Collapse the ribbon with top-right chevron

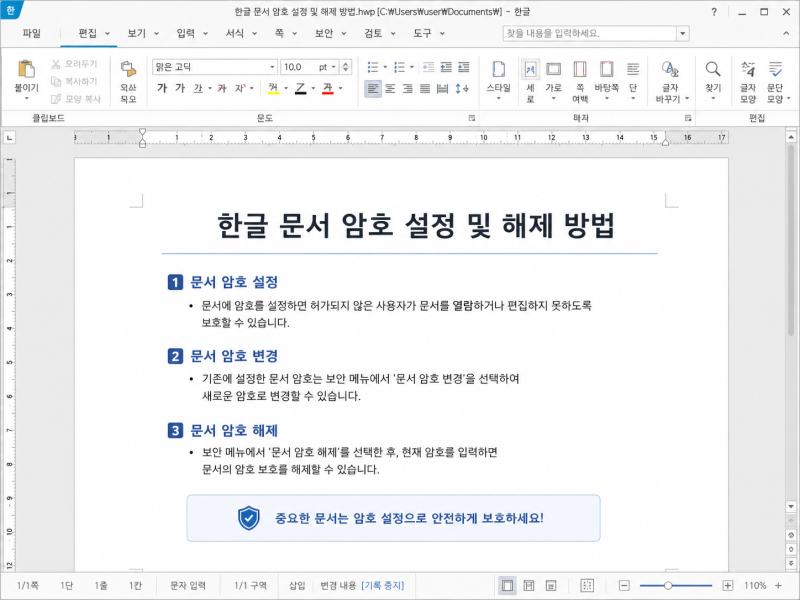[x=786, y=33]
